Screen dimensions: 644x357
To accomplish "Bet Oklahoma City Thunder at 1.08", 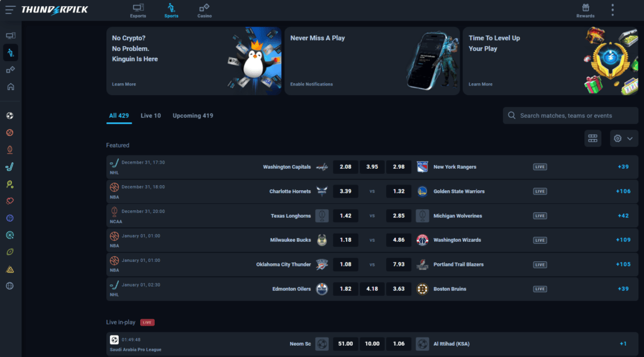I will click(x=345, y=264).
